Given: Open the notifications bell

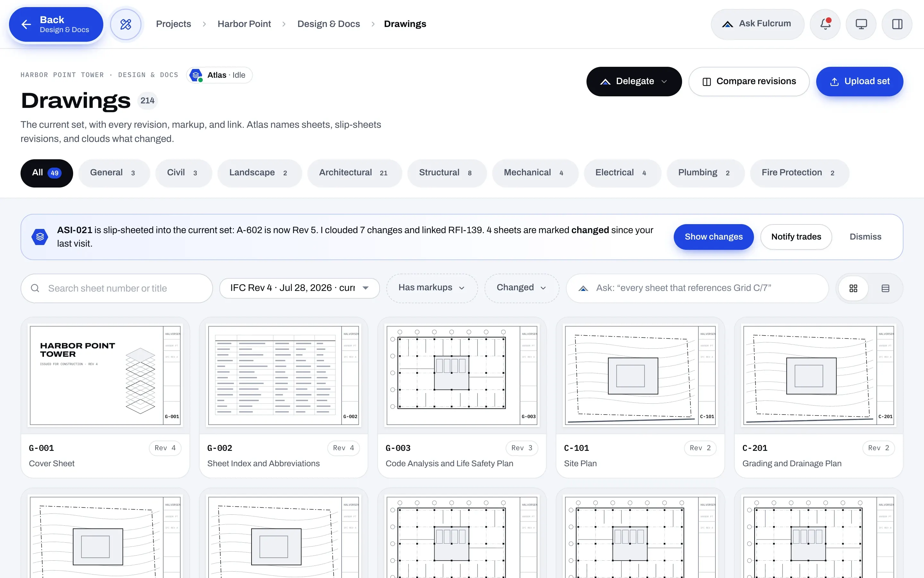Looking at the screenshot, I should (x=825, y=24).
